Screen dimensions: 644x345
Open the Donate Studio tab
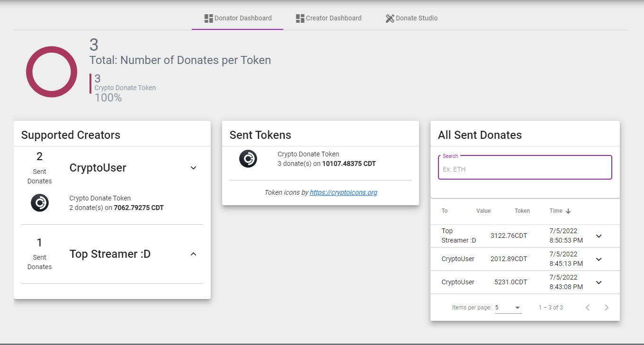(411, 18)
